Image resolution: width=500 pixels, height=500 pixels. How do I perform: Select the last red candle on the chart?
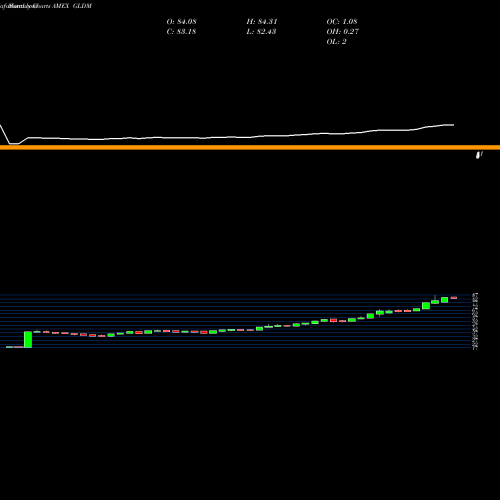pos(454,298)
